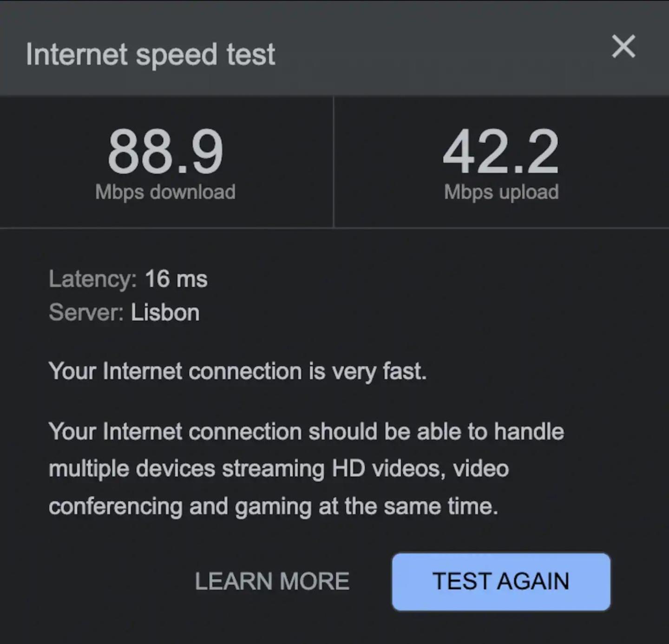Click the Latency label
669x644 pixels.
point(93,279)
